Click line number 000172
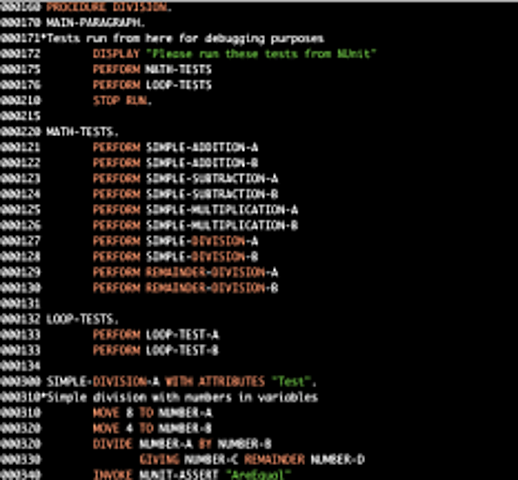Image resolution: width=518 pixels, height=480 pixels. point(21,54)
